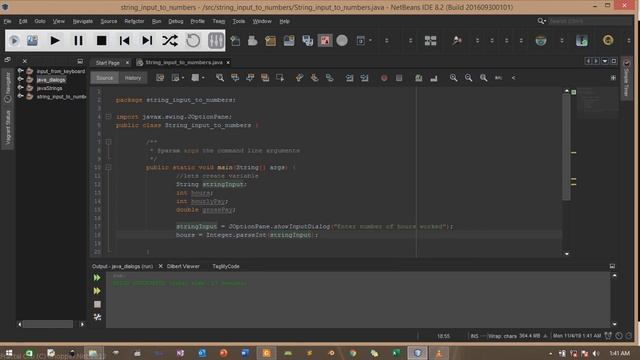The width and height of the screenshot is (640, 360).
Task: Click the 364.4 MB memory usage bar
Action: 530,336
